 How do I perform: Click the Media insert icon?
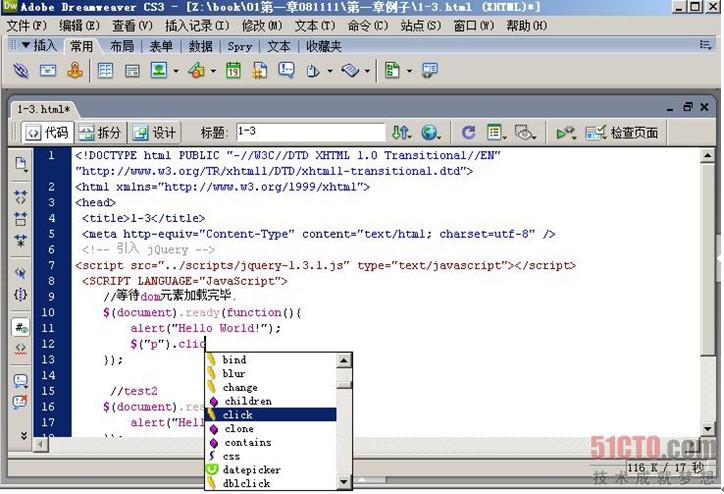click(196, 71)
